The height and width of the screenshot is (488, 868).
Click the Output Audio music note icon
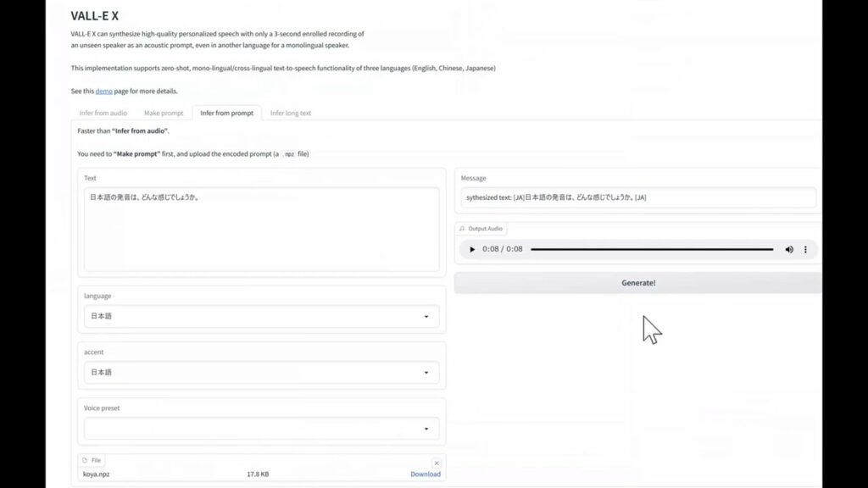coord(462,229)
